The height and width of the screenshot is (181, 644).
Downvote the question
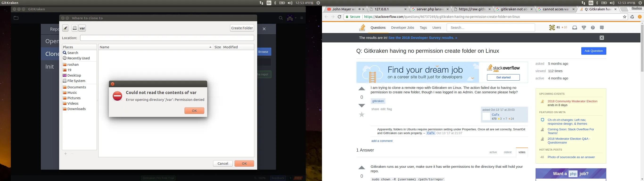[362, 106]
